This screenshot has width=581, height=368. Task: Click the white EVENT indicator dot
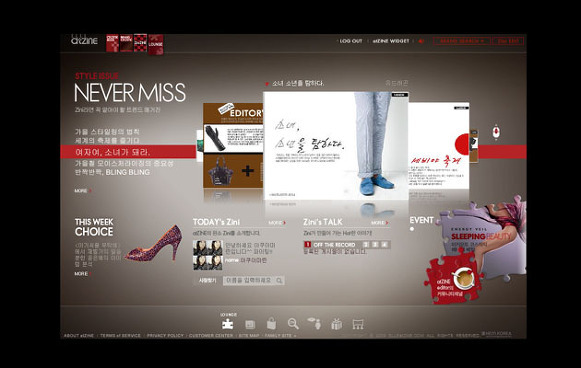[412, 229]
